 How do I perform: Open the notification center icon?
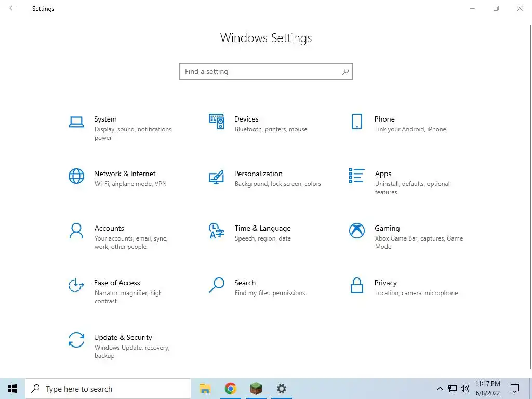[x=515, y=389]
